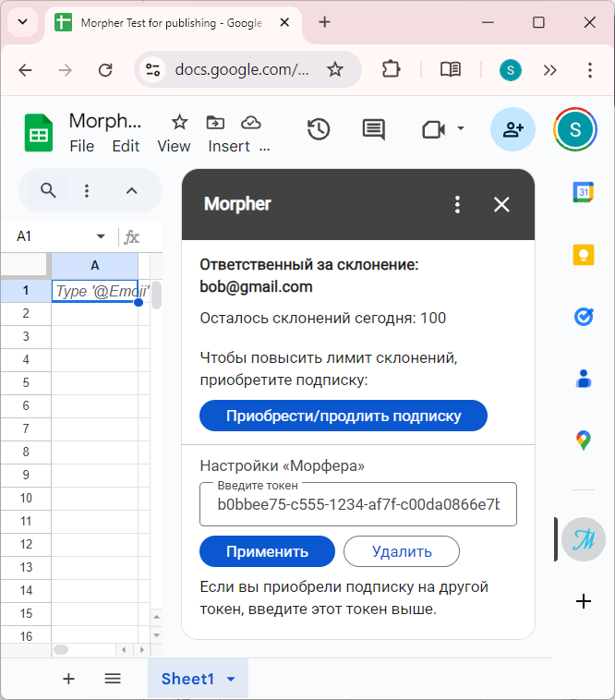Click the Удалить button
Image resolution: width=615 pixels, height=700 pixels.
(x=401, y=551)
